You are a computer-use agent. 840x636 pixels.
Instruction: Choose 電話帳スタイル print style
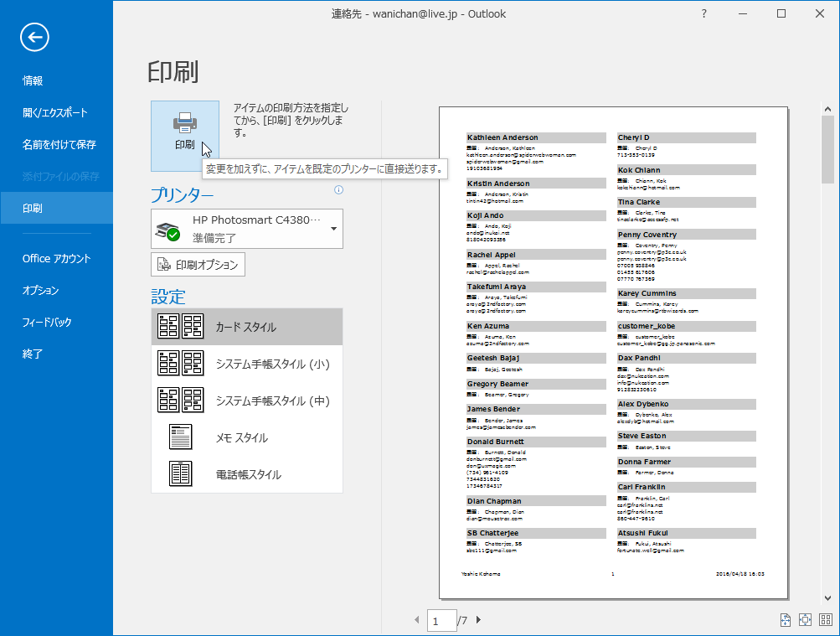247,474
